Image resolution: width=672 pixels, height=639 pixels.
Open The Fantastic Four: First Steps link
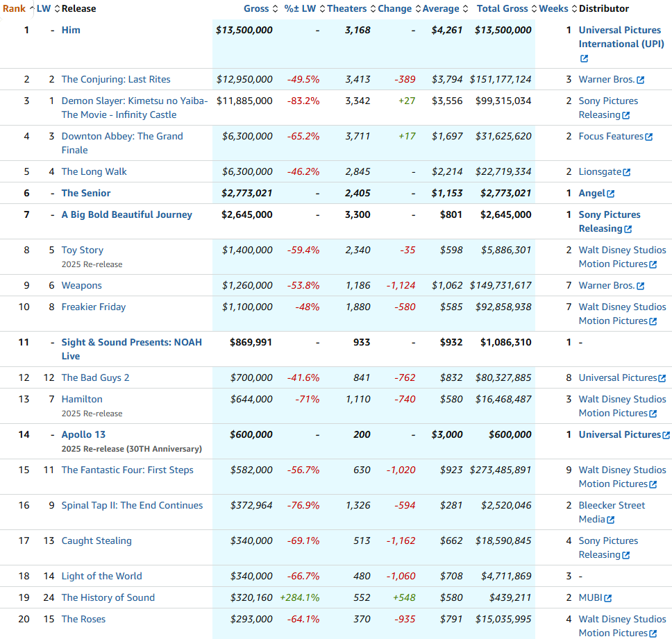click(127, 470)
